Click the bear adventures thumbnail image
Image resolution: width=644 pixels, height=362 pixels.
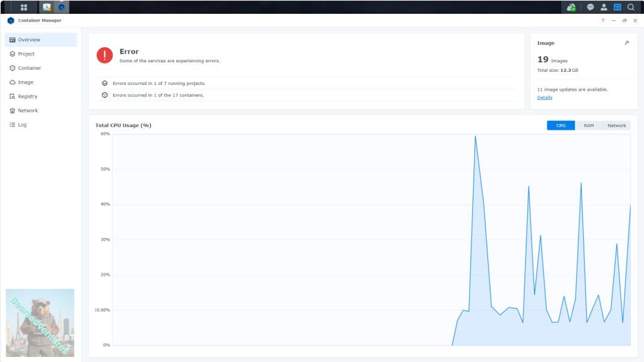tap(40, 323)
